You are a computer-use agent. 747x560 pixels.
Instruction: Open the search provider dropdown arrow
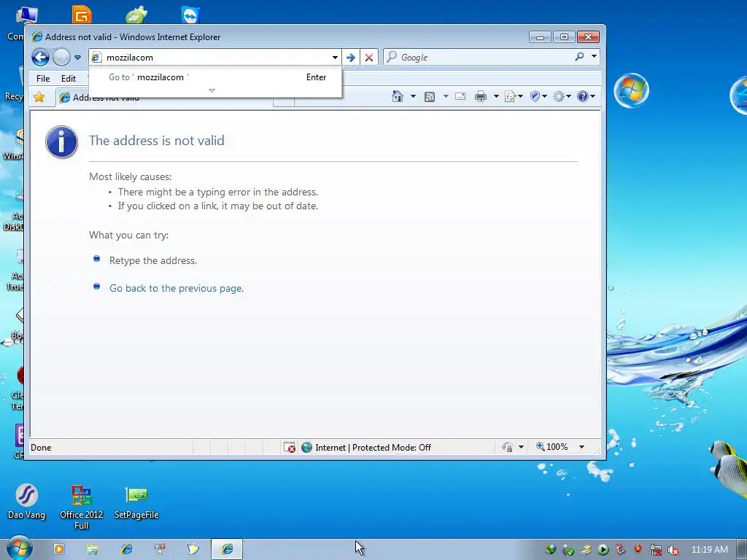594,57
